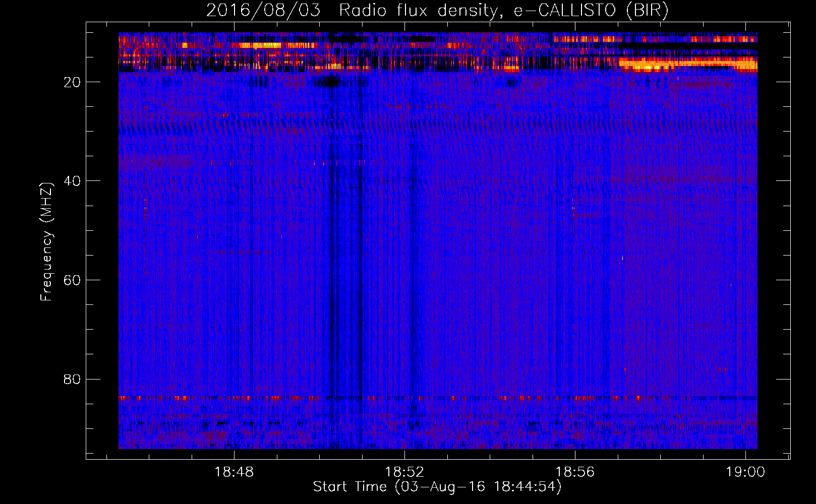The height and width of the screenshot is (504, 816).
Task: Click the 80 MHz frequency tick label
Action: pyautogui.click(x=72, y=379)
